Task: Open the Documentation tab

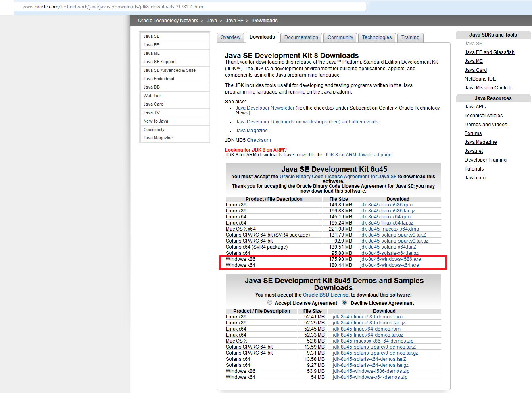Action: click(301, 37)
